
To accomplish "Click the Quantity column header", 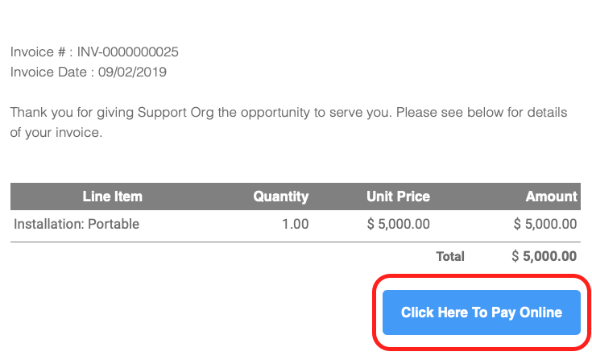I will [280, 196].
